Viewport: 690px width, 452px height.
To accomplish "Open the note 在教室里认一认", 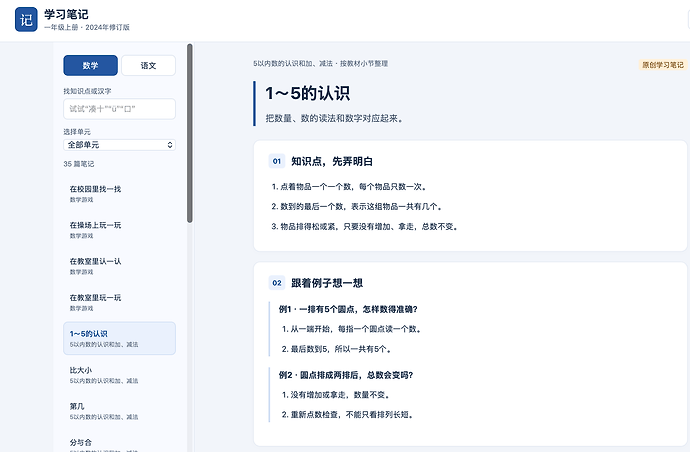I will point(119,266).
